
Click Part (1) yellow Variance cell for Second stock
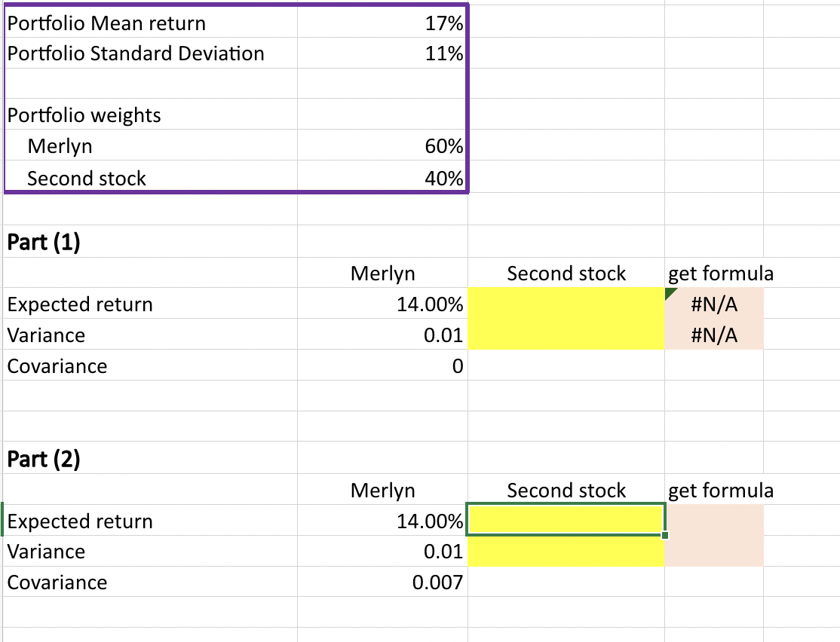[x=566, y=335]
